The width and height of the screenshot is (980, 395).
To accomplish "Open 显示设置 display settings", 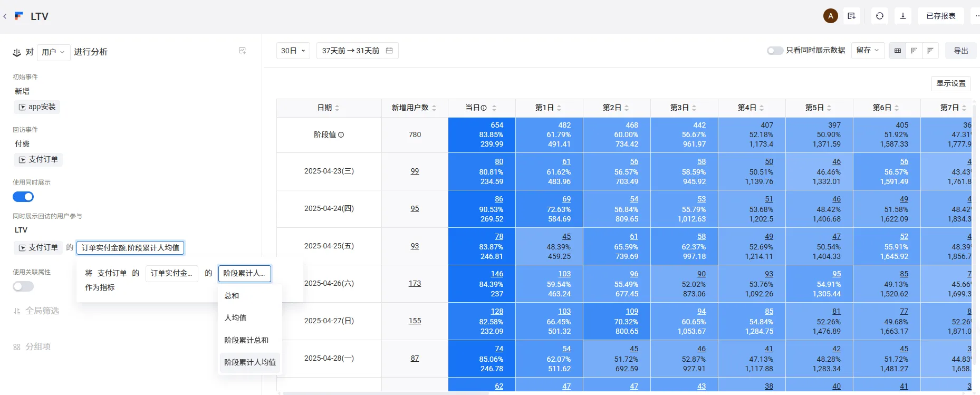I will [950, 83].
